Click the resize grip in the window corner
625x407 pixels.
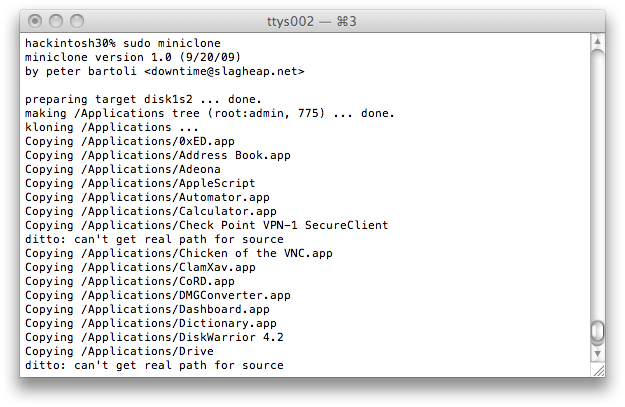(x=597, y=370)
